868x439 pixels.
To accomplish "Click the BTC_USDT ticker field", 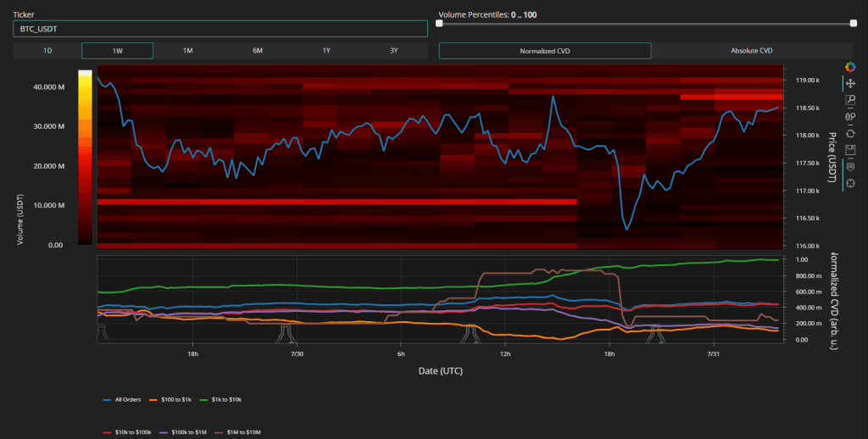I will point(220,29).
